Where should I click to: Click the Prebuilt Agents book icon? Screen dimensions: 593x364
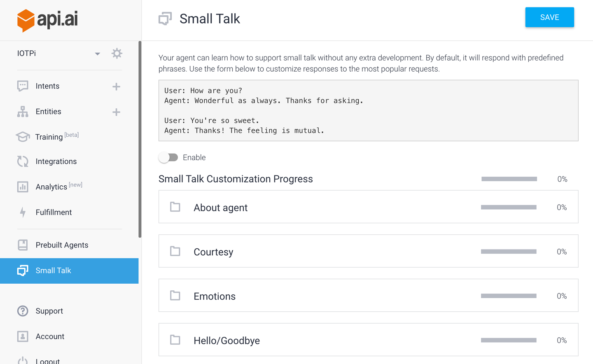click(23, 245)
